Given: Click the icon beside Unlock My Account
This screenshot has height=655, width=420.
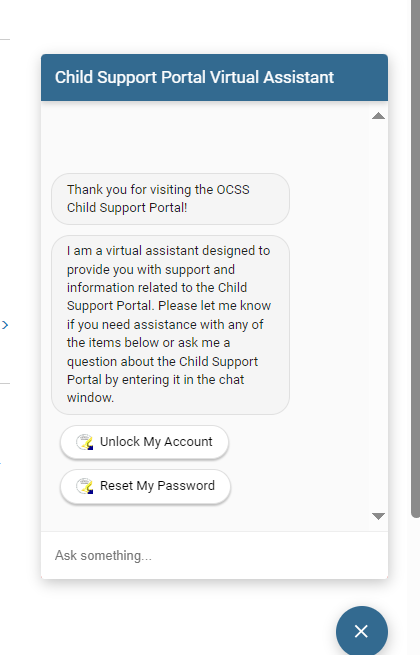Looking at the screenshot, I should click(85, 442).
